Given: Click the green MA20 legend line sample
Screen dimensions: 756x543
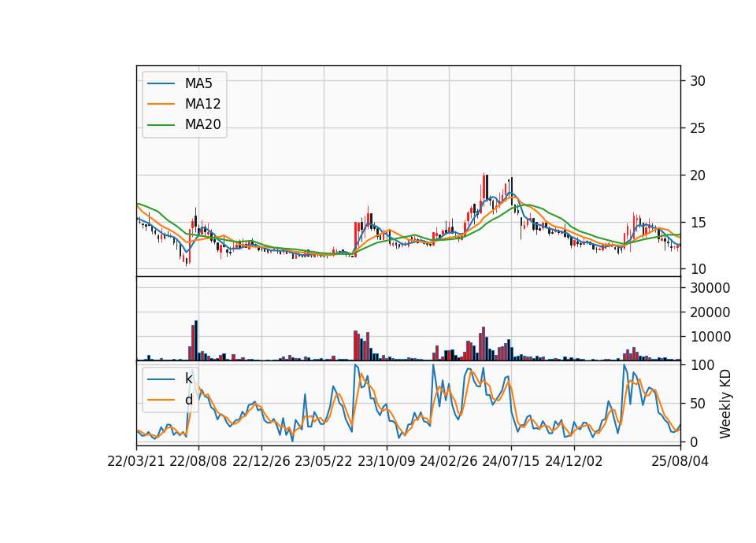Looking at the screenshot, I should [x=161, y=125].
